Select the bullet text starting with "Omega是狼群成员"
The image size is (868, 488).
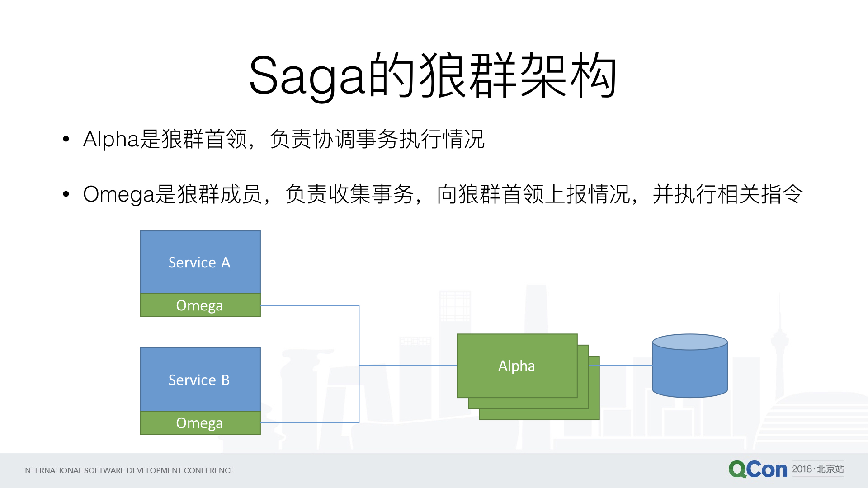click(443, 194)
